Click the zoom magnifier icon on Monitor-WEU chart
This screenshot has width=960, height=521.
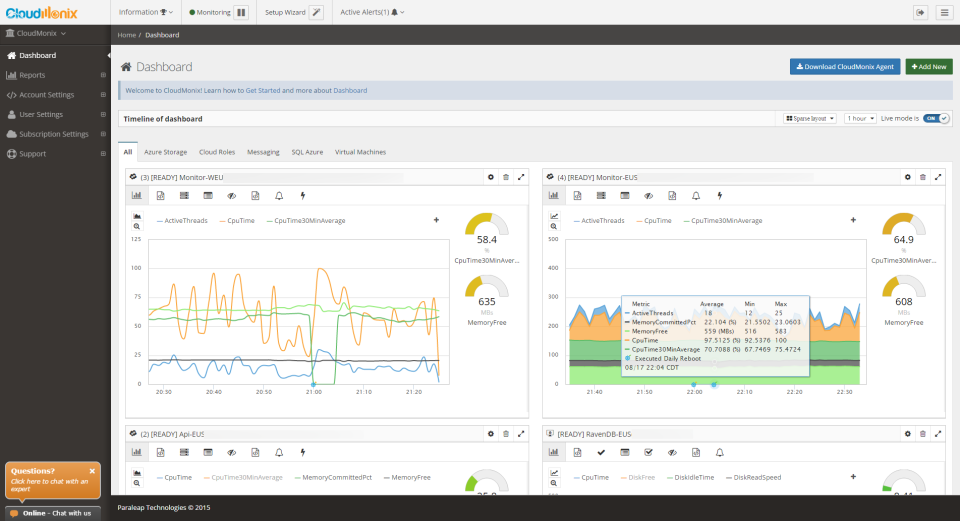[136, 227]
